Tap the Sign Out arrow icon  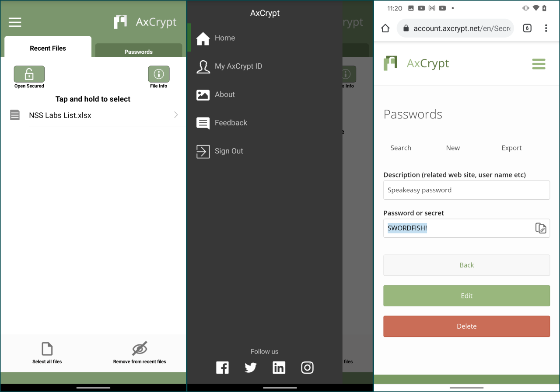pos(203,151)
